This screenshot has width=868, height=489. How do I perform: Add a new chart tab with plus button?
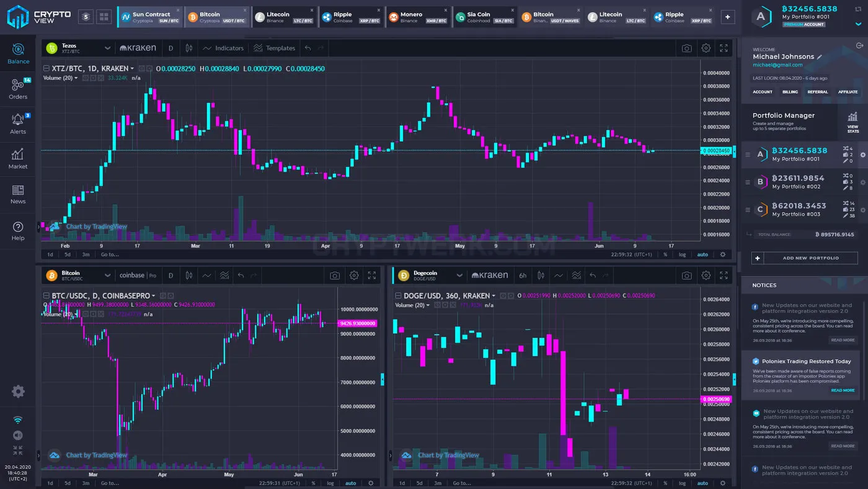[x=728, y=17]
